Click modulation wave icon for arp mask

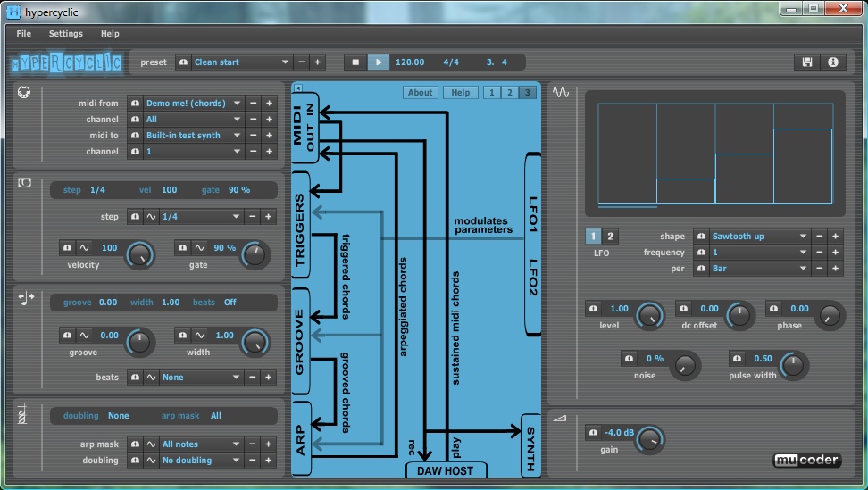[x=151, y=444]
